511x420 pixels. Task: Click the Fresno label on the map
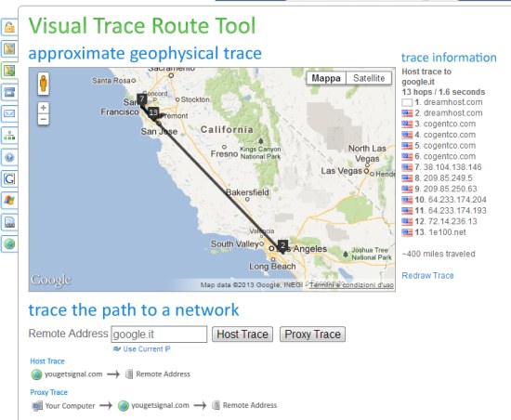(x=224, y=153)
